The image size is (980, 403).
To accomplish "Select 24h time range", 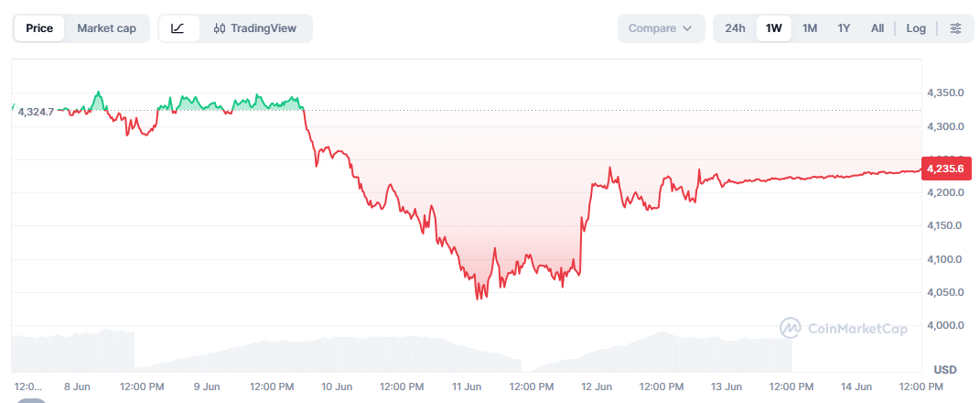I will point(735,28).
